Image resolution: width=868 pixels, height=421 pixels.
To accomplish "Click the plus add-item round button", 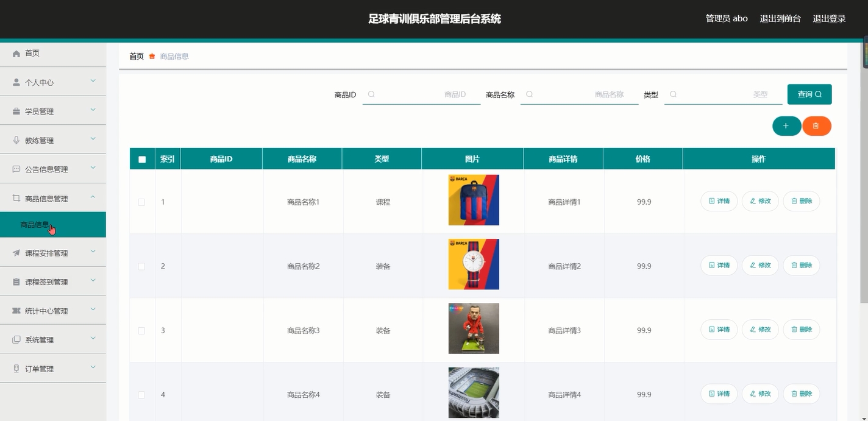I will 786,126.
